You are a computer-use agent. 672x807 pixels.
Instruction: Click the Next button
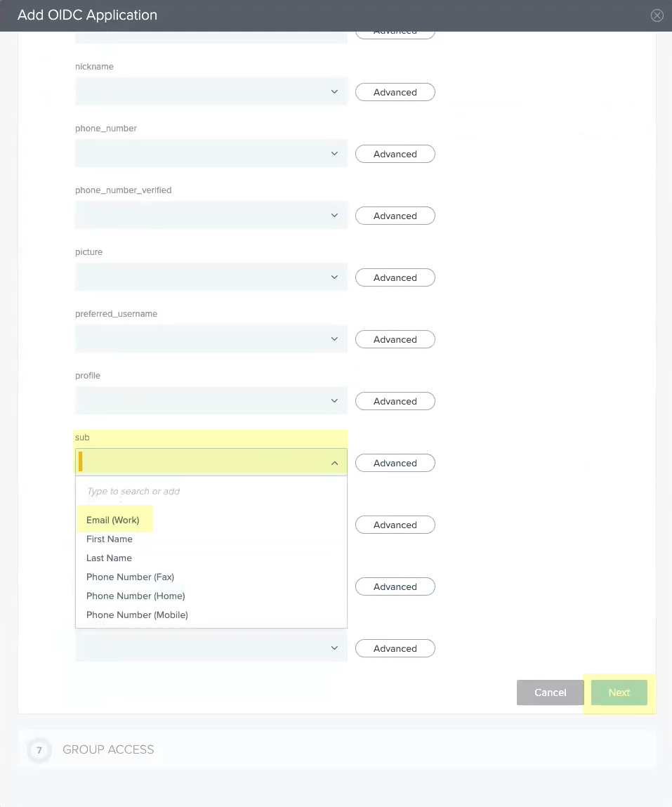[x=619, y=693]
